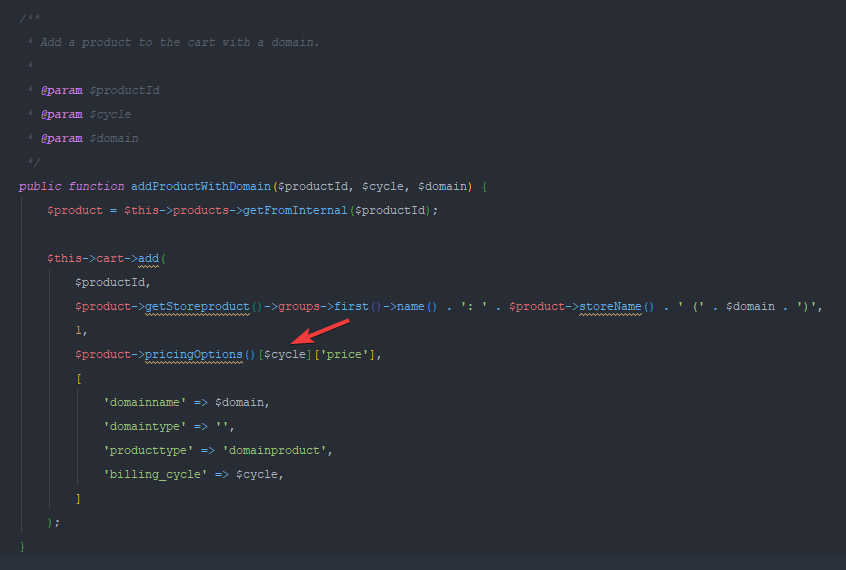The width and height of the screenshot is (846, 570).
Task: Click the storeName method call
Action: (610, 306)
